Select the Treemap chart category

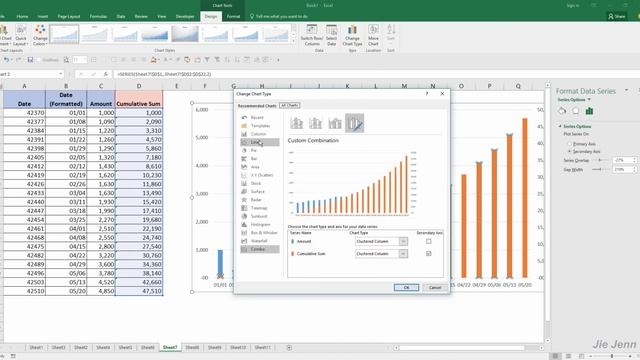coord(260,208)
